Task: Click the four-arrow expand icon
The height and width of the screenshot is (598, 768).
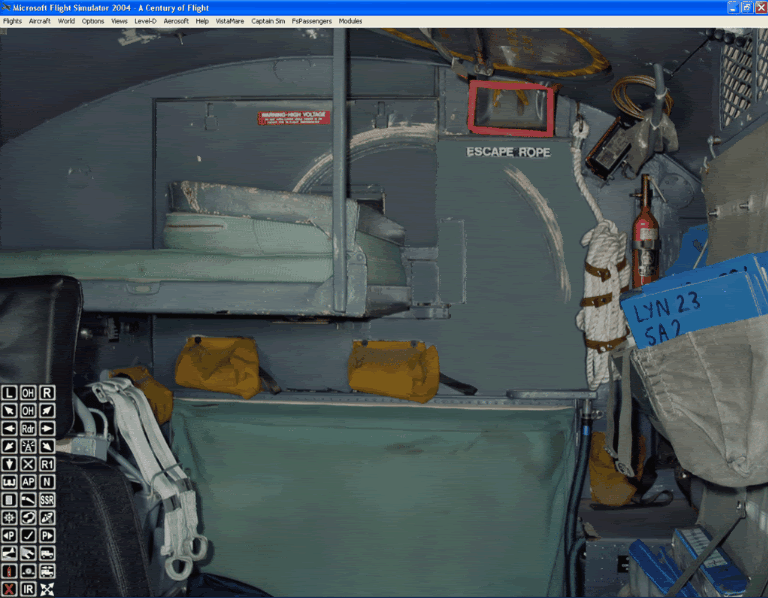Action: [x=47, y=590]
